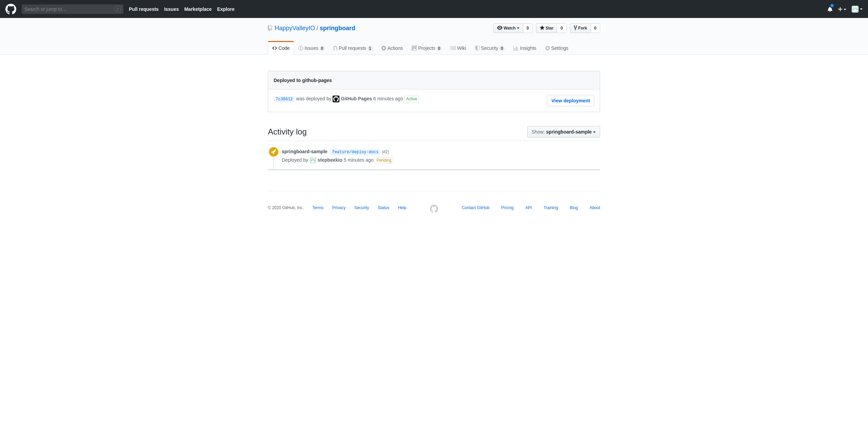The width and height of the screenshot is (868, 445).
Task: Switch to the Projects tab
Action: click(x=426, y=48)
